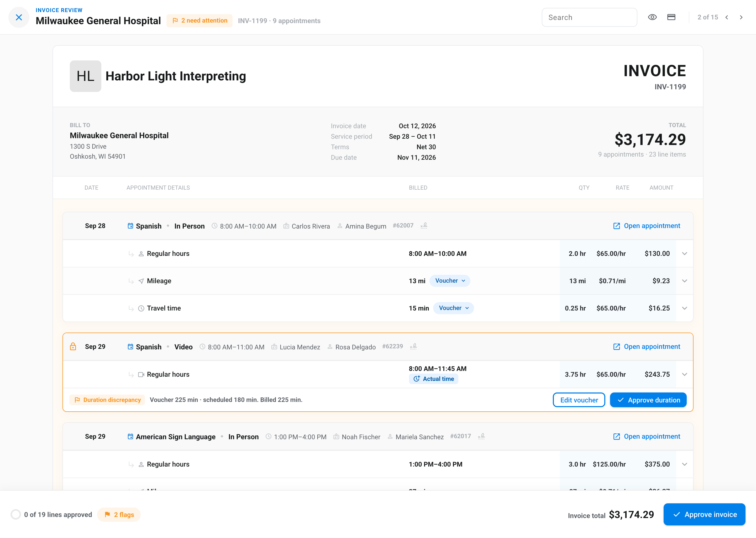This screenshot has height=538, width=756.
Task: Open appointment #62007 for Sep 28 Spanish
Action: (647, 226)
